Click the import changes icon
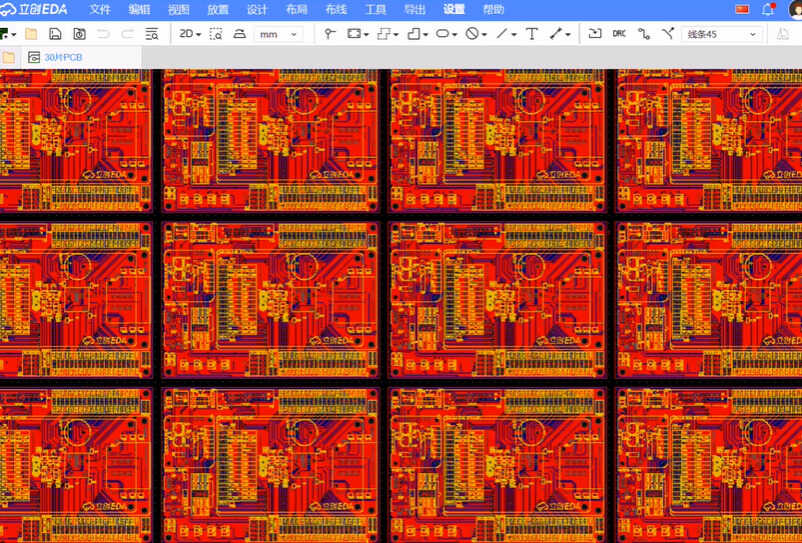Image resolution: width=802 pixels, height=543 pixels. [x=595, y=34]
